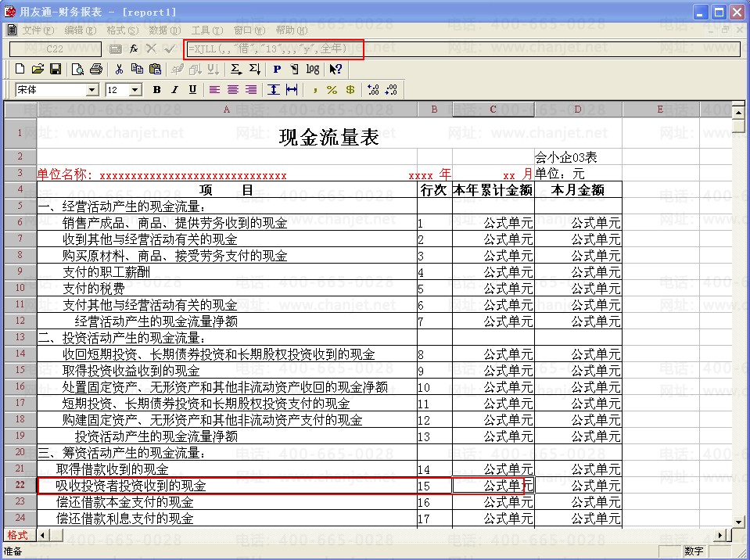Save the report with the floppy icon

coord(56,70)
